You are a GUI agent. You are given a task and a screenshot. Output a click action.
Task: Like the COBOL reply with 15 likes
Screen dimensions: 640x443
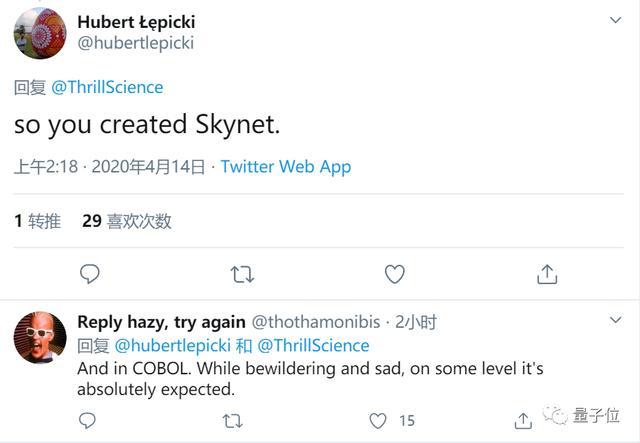pos(376,421)
